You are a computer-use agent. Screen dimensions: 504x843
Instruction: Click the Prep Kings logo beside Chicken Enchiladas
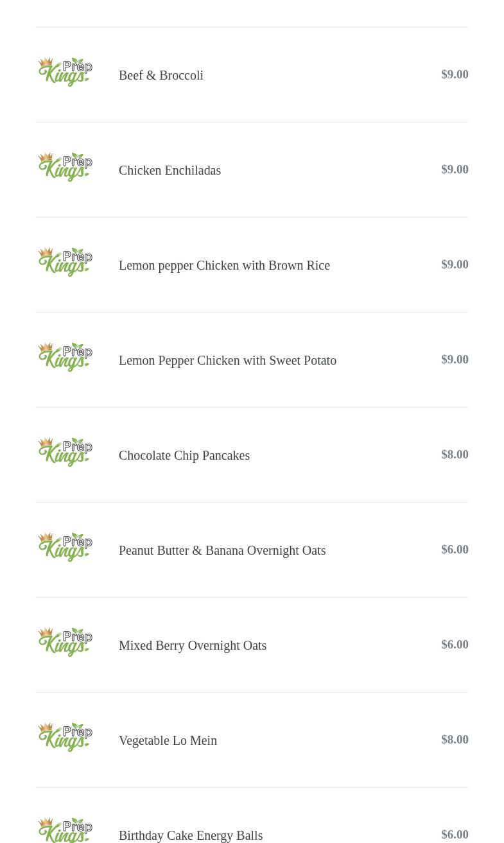click(65, 166)
